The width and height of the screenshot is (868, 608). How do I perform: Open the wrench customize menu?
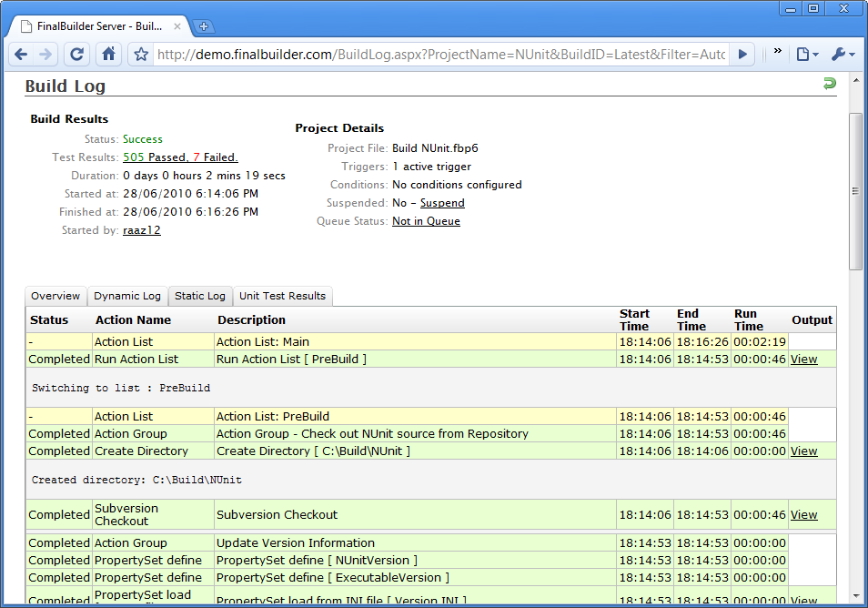coord(843,55)
